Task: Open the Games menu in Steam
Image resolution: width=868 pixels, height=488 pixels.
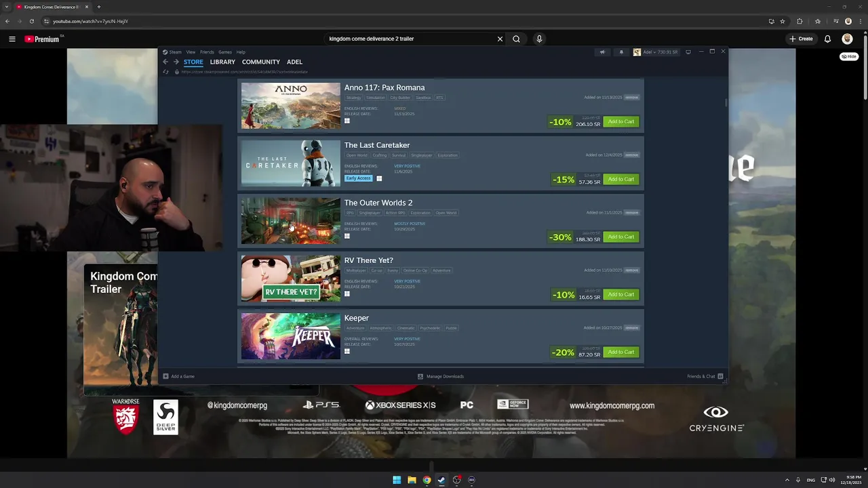Action: pos(225,52)
